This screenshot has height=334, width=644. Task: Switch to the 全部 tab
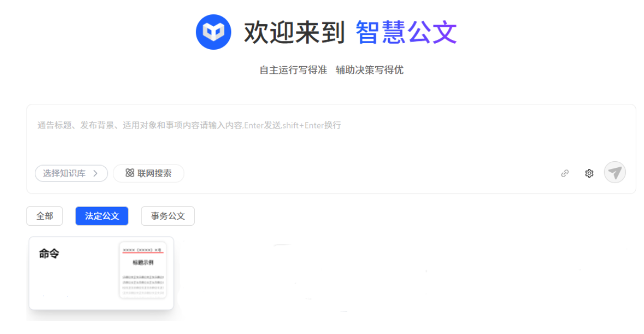point(45,216)
